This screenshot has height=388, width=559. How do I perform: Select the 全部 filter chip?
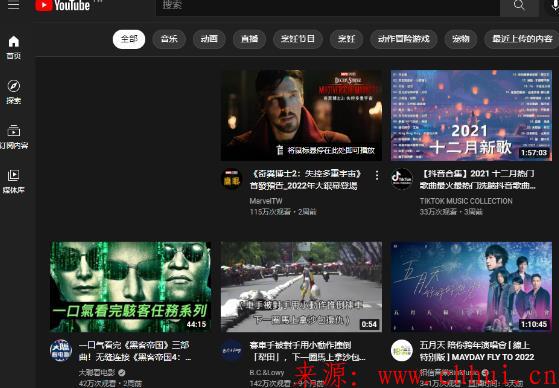(x=129, y=39)
